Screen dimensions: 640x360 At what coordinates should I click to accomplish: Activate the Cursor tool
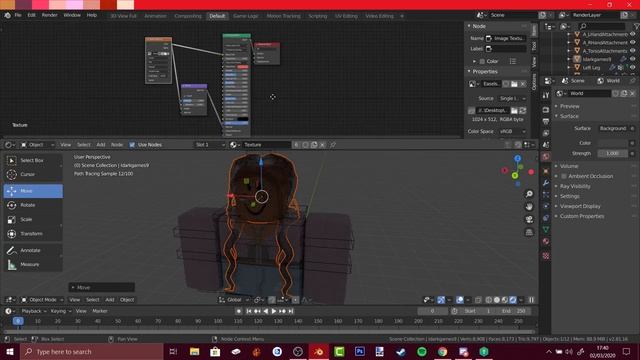tap(33, 174)
